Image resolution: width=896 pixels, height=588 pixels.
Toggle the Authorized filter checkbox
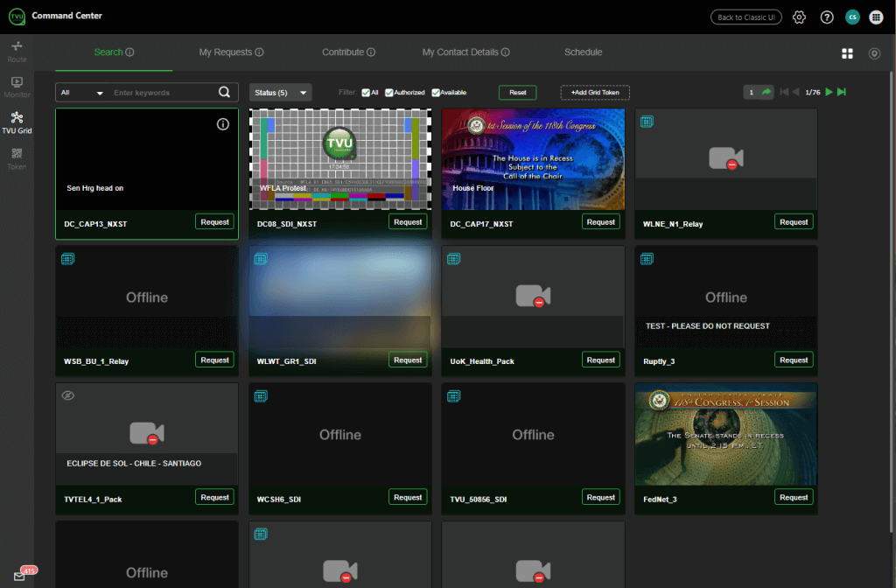389,93
